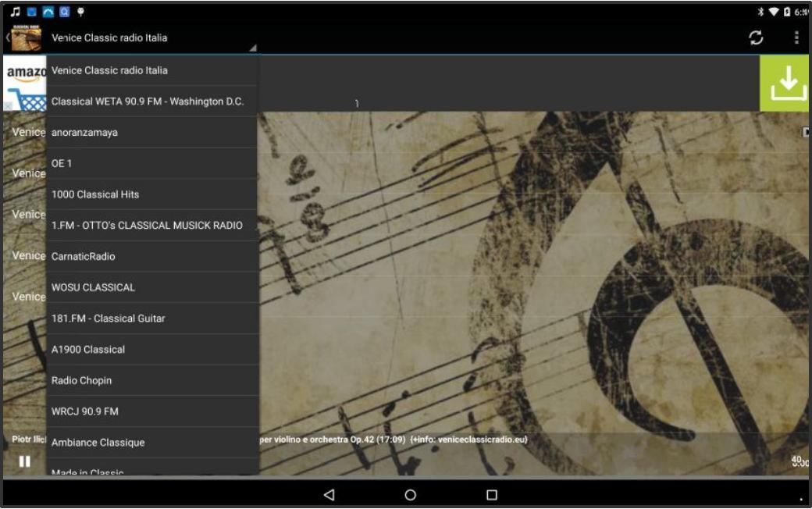
Task: Pick the OE 1 station
Action: (152, 164)
